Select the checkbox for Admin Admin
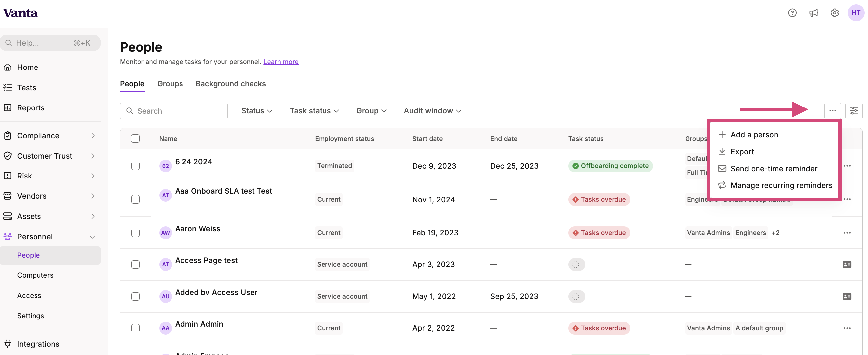This screenshot has height=355, width=868. [x=135, y=328]
